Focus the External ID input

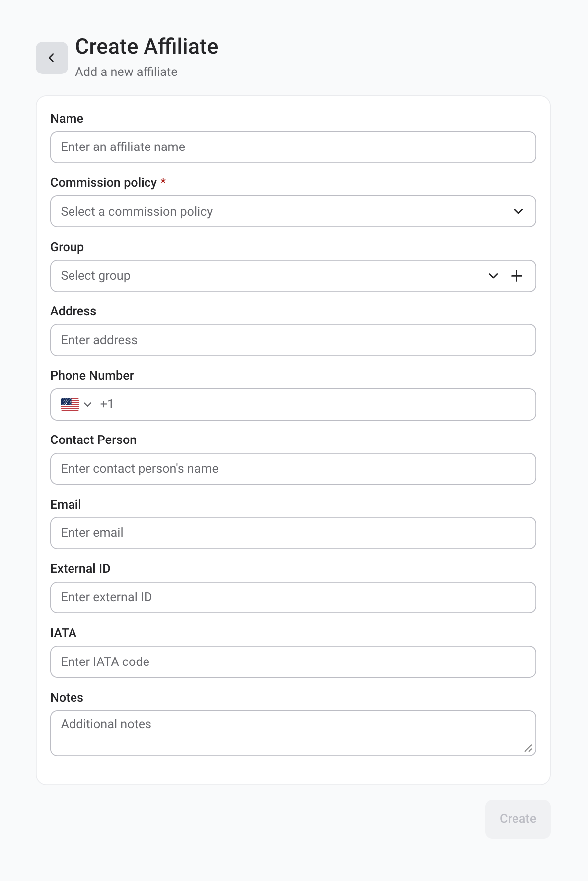tap(293, 597)
